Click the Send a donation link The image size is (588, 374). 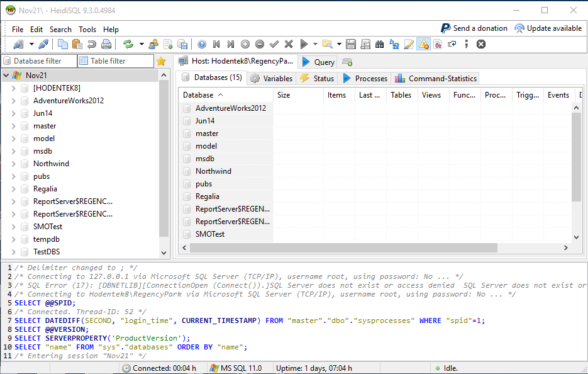(x=479, y=28)
